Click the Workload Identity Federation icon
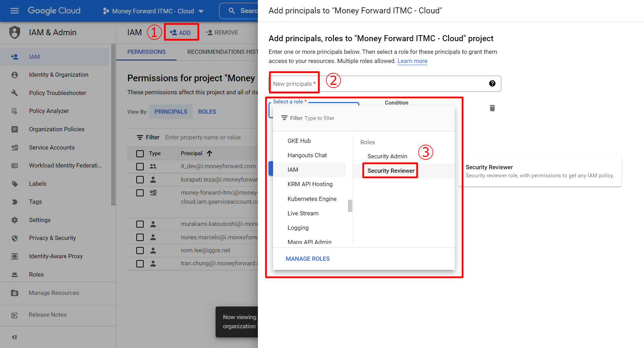 [14, 165]
